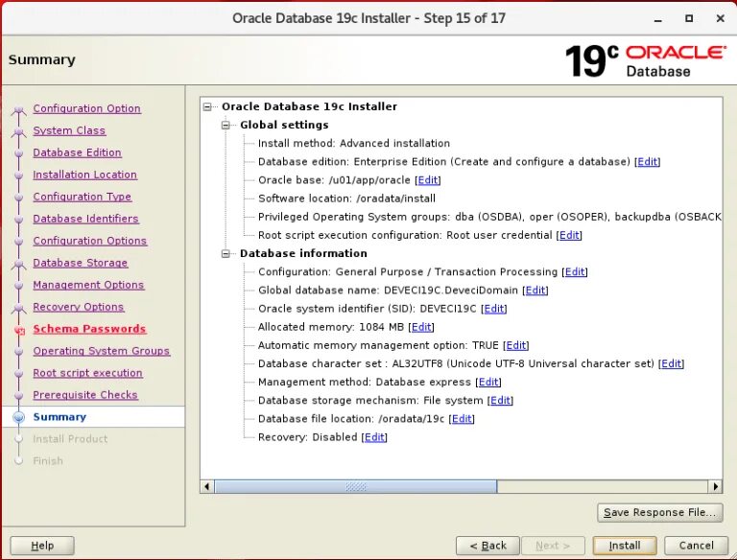Open the Operating System Groups step
The width and height of the screenshot is (737, 560).
coord(101,351)
